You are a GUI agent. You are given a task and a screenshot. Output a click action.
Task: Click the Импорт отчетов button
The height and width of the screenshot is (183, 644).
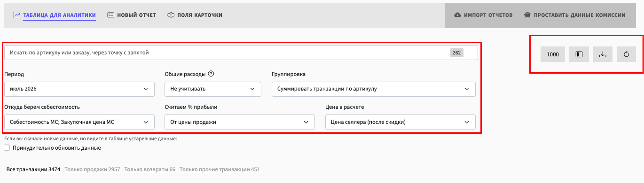click(x=483, y=15)
